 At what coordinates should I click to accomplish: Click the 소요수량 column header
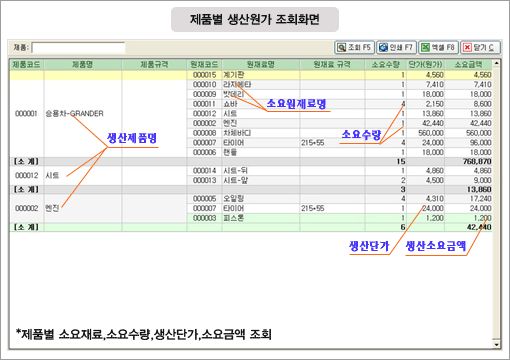coord(385,64)
